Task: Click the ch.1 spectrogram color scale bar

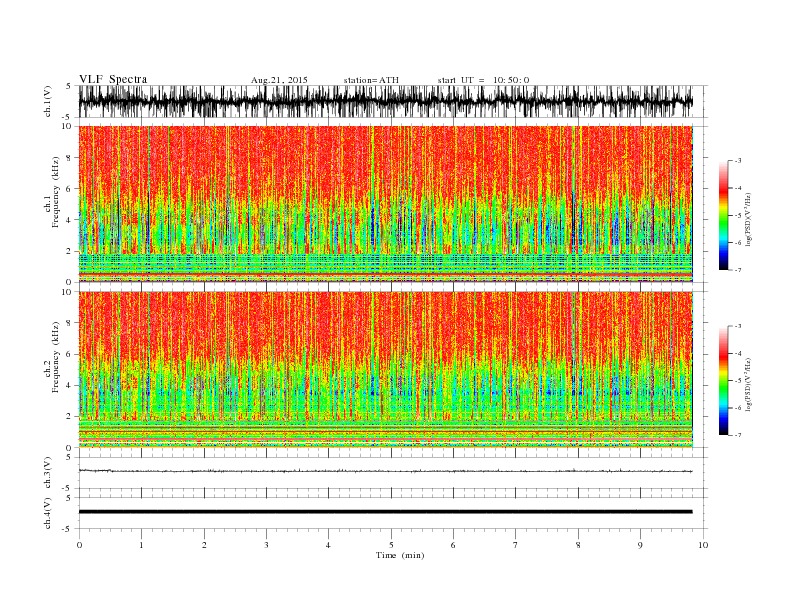Action: pyautogui.click(x=723, y=215)
